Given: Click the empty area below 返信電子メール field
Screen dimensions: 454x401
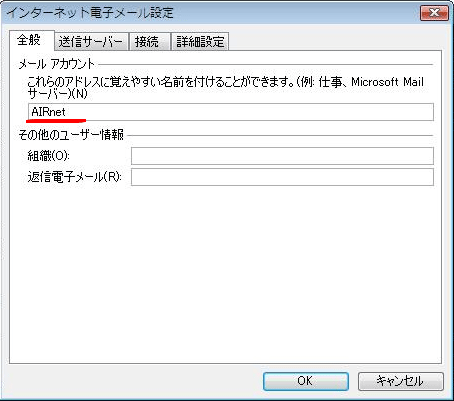Looking at the screenshot, I should 225,273.
